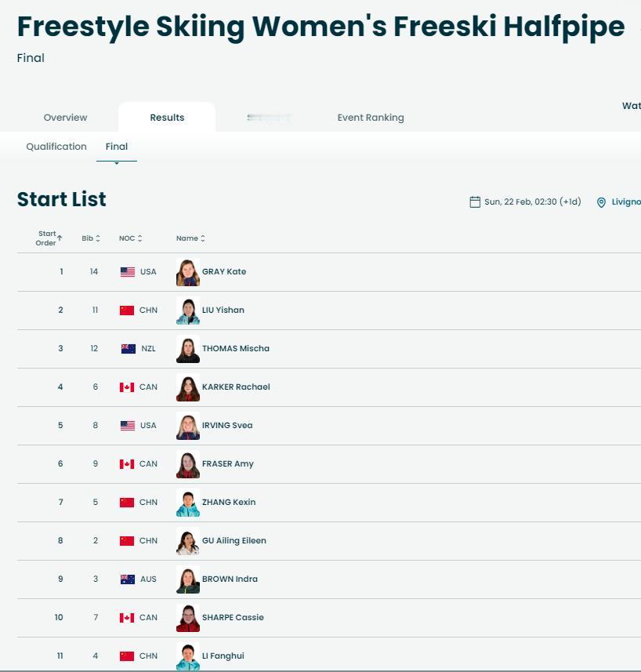The width and height of the screenshot is (641, 672).
Task: Sort the list by Start Order
Action: point(49,238)
